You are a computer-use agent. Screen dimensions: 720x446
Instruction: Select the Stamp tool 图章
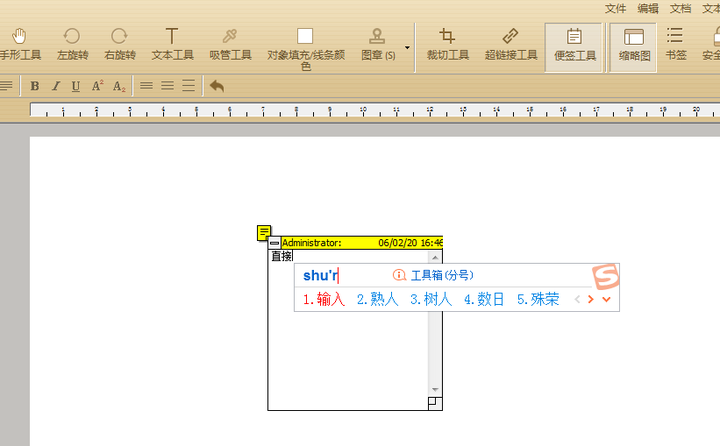pos(377,45)
